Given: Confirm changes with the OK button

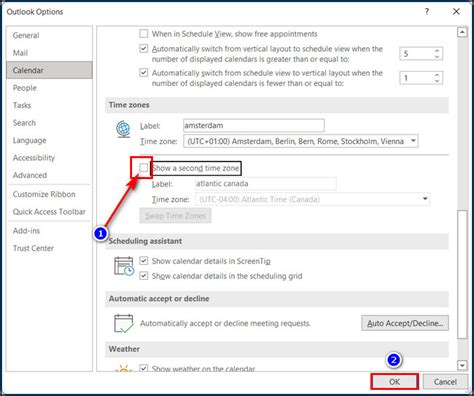Looking at the screenshot, I should click(x=394, y=382).
